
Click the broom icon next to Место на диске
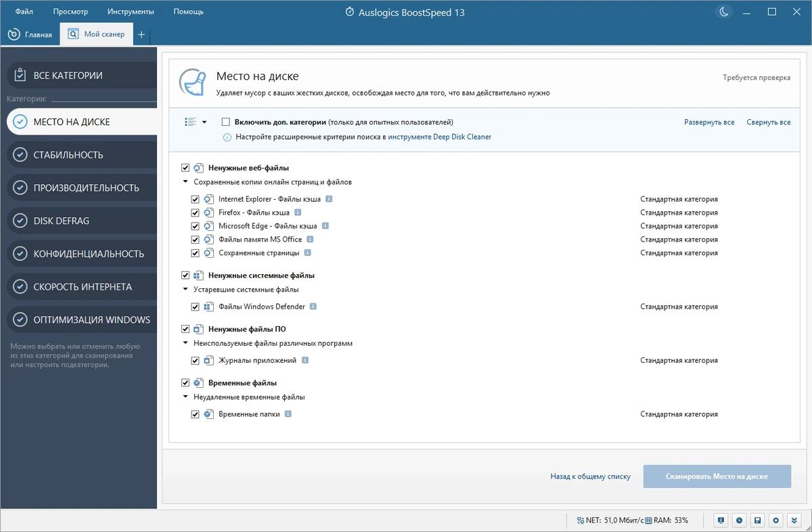click(193, 83)
